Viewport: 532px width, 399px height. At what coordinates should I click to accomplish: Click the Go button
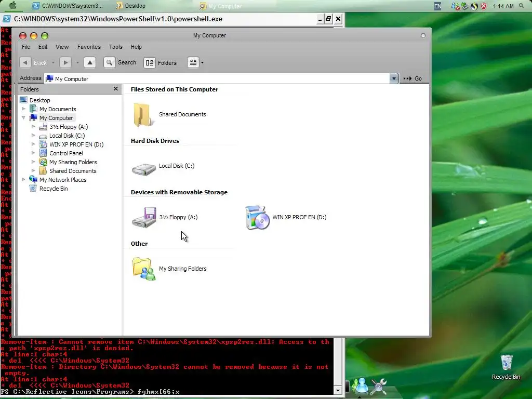click(413, 79)
